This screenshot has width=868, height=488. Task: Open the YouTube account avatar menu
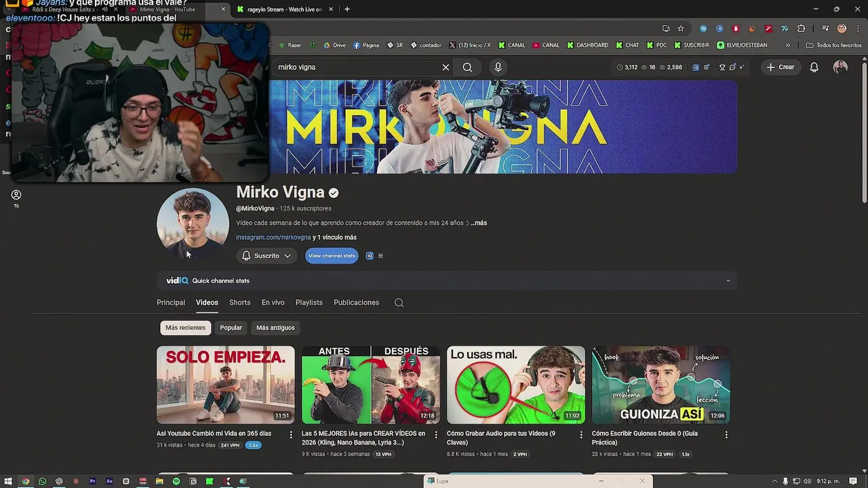[x=840, y=67]
